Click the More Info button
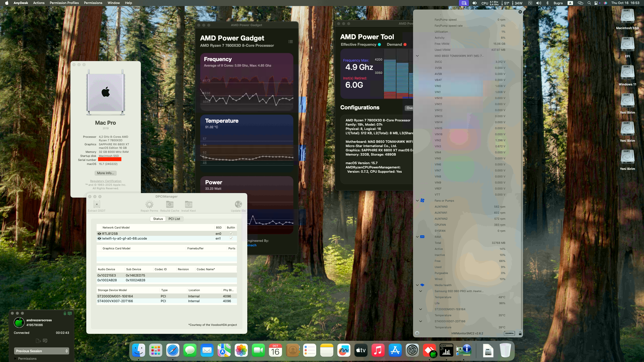Image resolution: width=644 pixels, height=362 pixels. pyautogui.click(x=105, y=173)
